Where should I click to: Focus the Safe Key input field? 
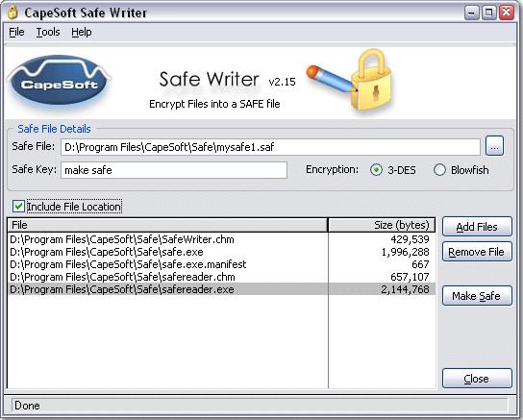point(174,170)
